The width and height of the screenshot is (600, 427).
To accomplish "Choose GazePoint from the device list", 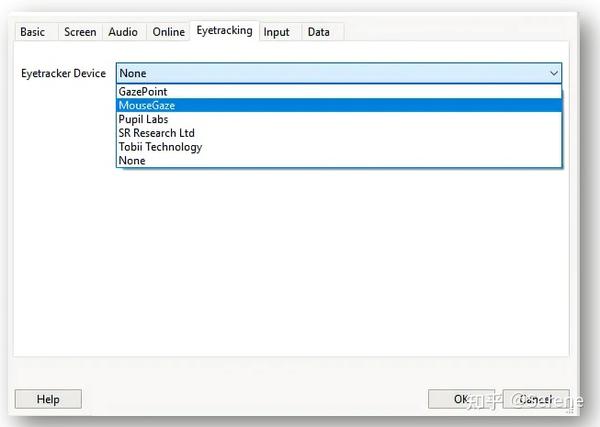I will pyautogui.click(x=339, y=91).
